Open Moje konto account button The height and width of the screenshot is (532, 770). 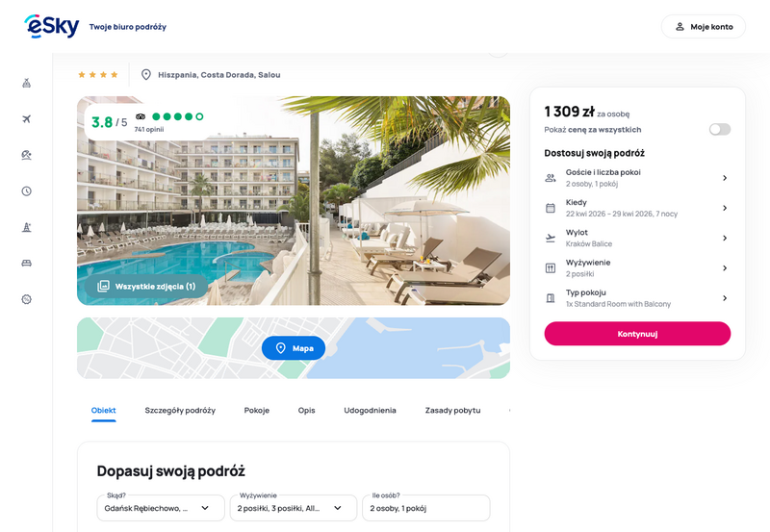tap(704, 27)
